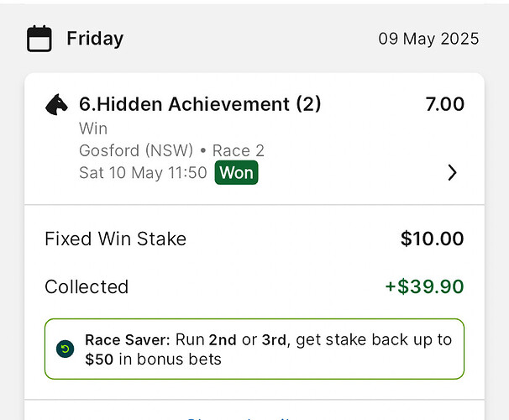Click the green +$39.90 collected amount
Viewport: 509px width, 420px height.
click(x=425, y=286)
